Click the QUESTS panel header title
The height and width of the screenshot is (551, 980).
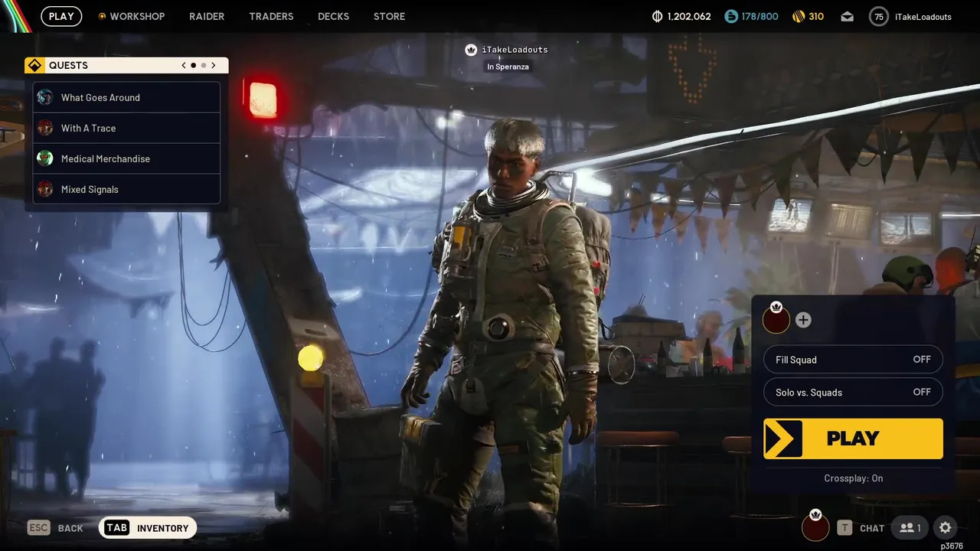pyautogui.click(x=68, y=65)
